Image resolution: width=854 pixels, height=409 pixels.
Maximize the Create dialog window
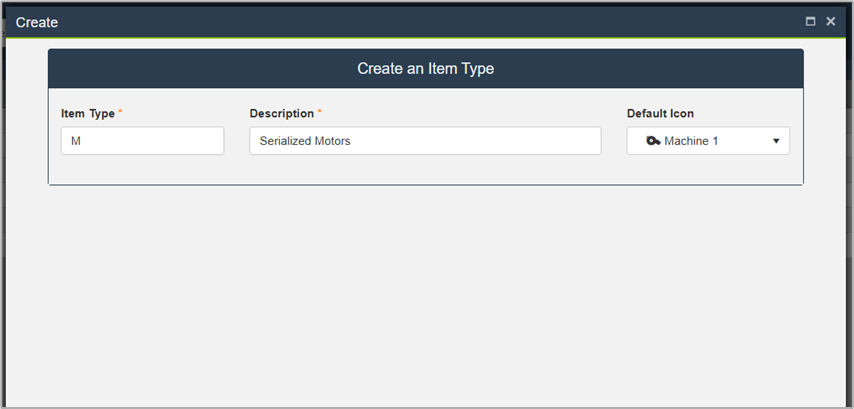click(x=811, y=21)
